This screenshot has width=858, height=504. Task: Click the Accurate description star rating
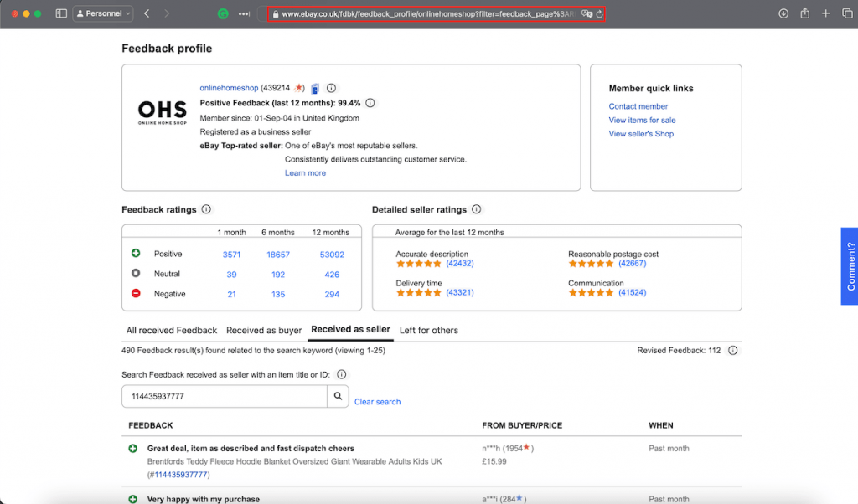[x=419, y=264]
